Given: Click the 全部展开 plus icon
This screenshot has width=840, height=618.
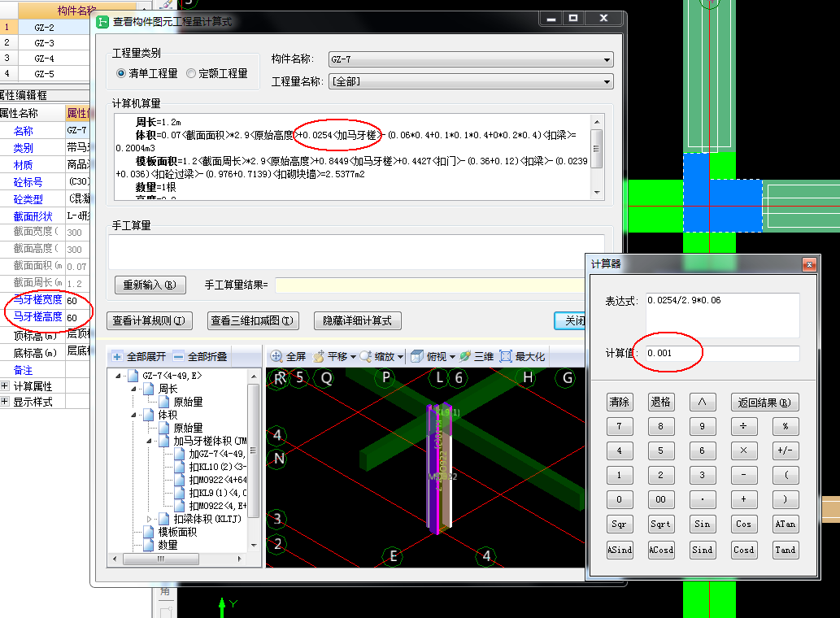Looking at the screenshot, I should tap(117, 357).
